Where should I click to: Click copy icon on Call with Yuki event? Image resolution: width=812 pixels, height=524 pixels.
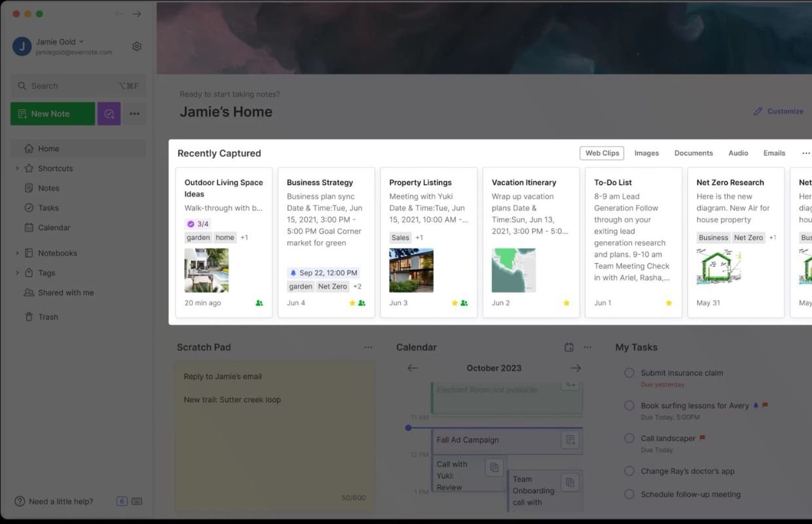click(x=494, y=467)
